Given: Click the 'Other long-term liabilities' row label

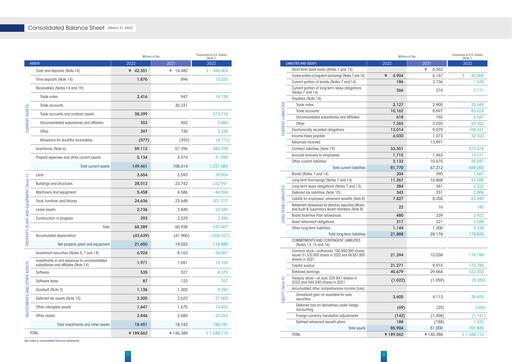Looking at the screenshot, I should tap(311, 228).
